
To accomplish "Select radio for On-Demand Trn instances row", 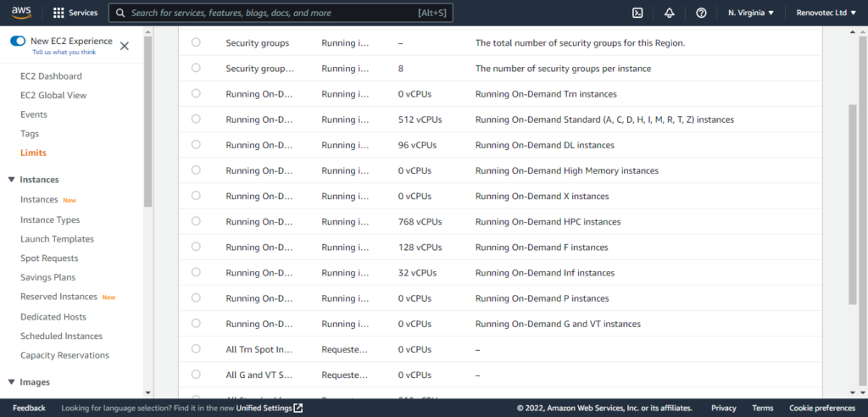I will [196, 93].
